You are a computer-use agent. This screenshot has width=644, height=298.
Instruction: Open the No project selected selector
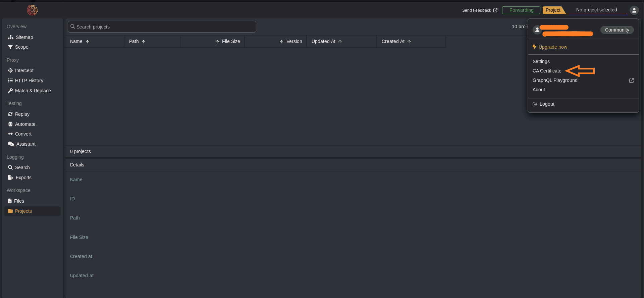tap(596, 10)
